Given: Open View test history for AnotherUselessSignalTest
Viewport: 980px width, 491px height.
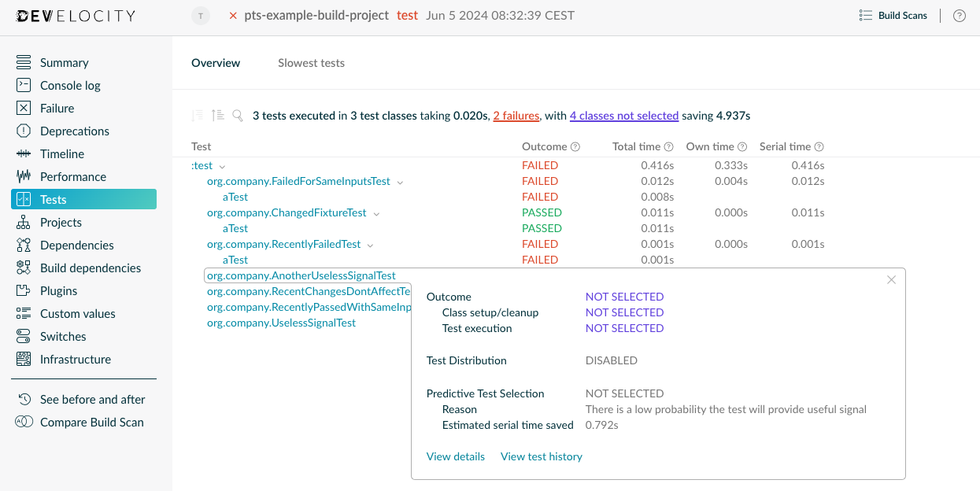Looking at the screenshot, I should (542, 456).
